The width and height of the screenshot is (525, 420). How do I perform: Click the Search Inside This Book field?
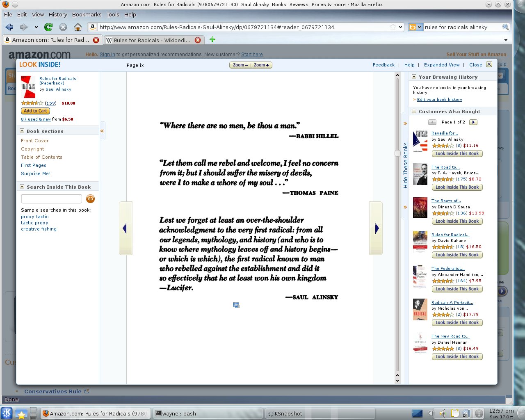(x=51, y=199)
